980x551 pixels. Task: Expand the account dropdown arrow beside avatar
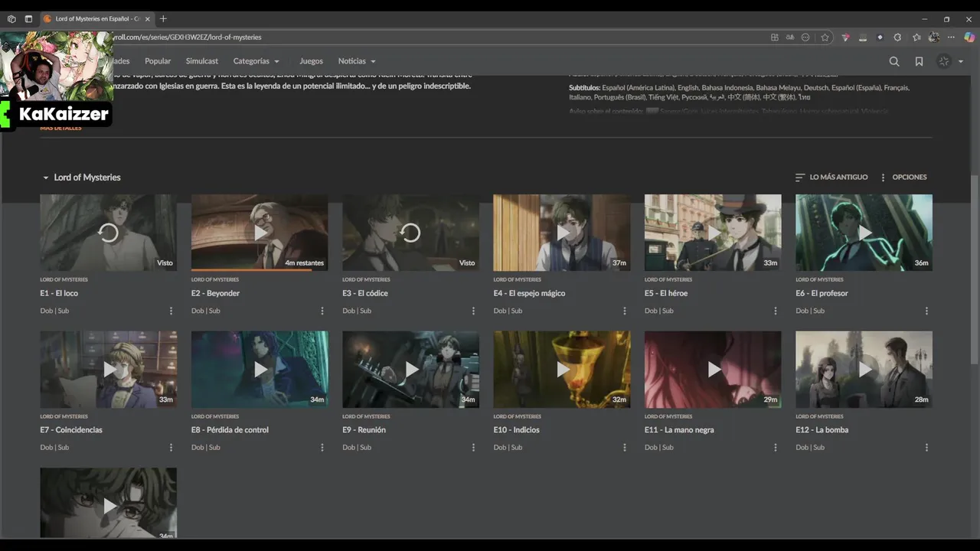[x=961, y=62]
